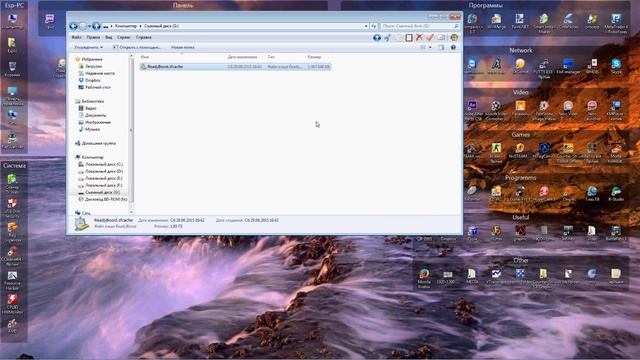Click the orange checkmark Properties icon
640x360 pixels.
[430, 38]
